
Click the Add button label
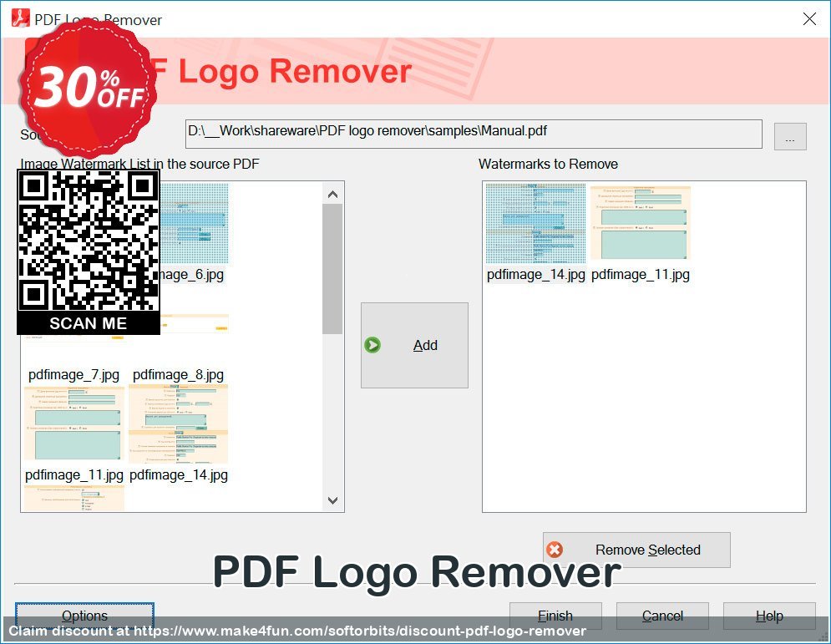click(x=425, y=345)
